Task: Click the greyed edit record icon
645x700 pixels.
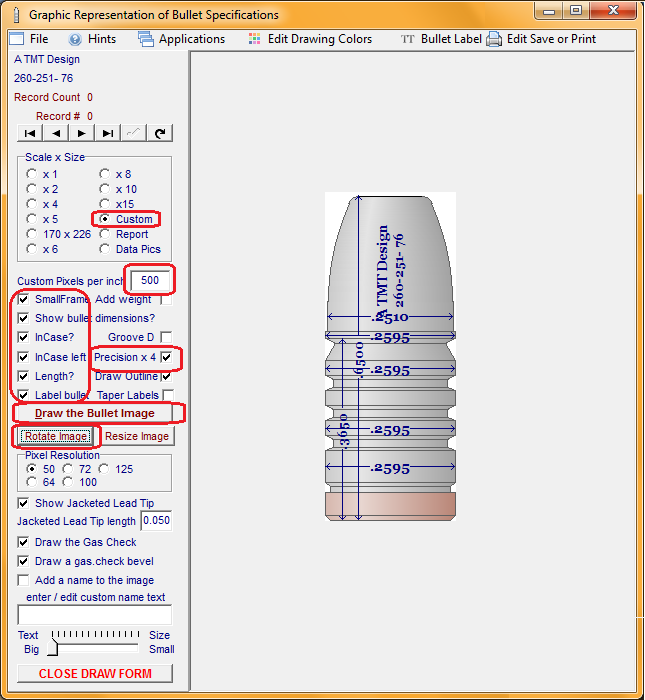Action: click(133, 133)
